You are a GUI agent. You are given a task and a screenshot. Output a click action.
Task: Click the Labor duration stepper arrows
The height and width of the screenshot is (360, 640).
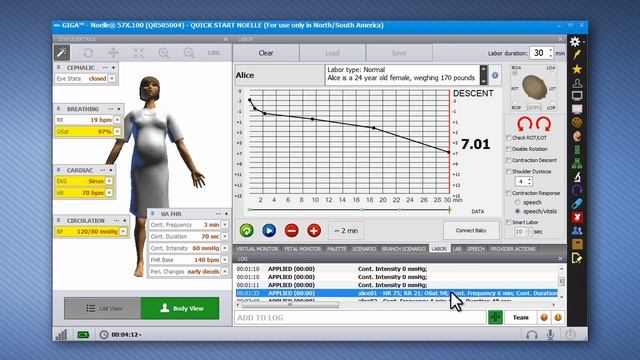(551, 53)
